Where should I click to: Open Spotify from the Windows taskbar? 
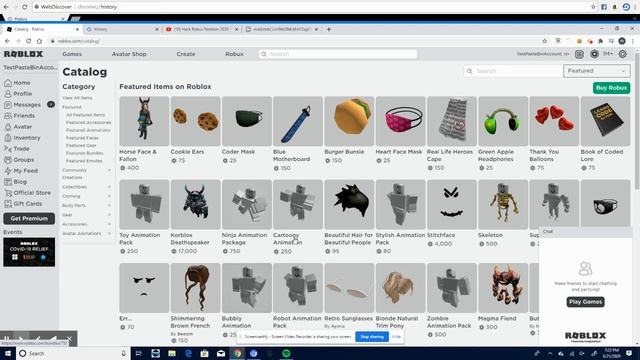coord(286,353)
